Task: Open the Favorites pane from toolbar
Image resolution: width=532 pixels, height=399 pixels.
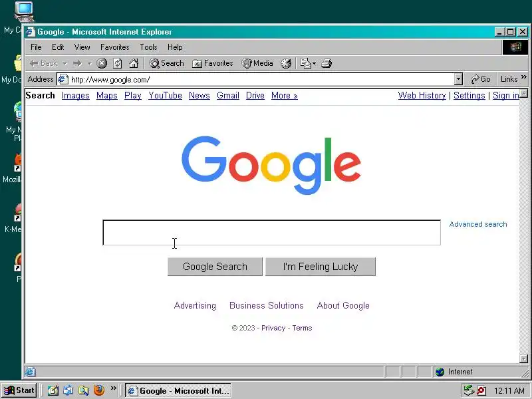Action: coord(212,63)
